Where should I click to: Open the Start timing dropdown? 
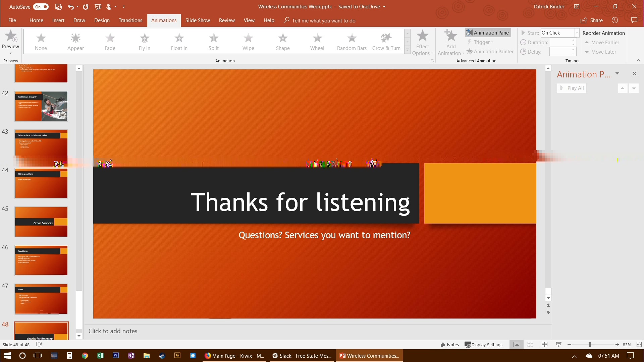click(577, 33)
